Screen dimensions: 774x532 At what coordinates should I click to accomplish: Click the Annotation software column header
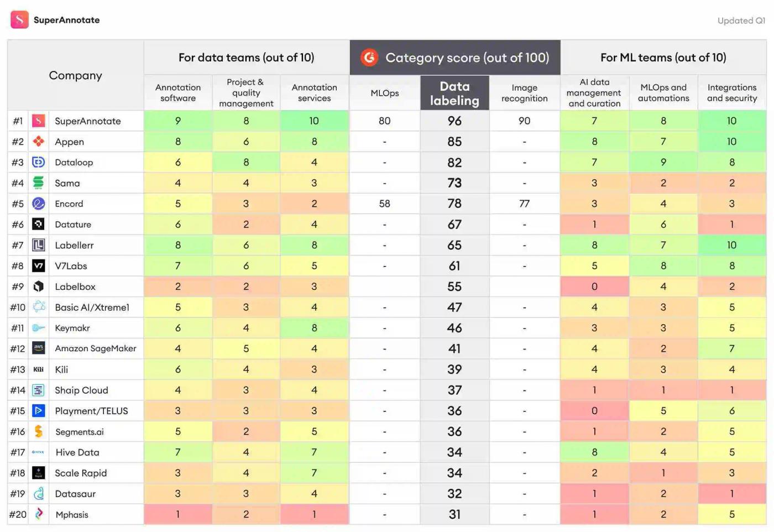pos(178,93)
